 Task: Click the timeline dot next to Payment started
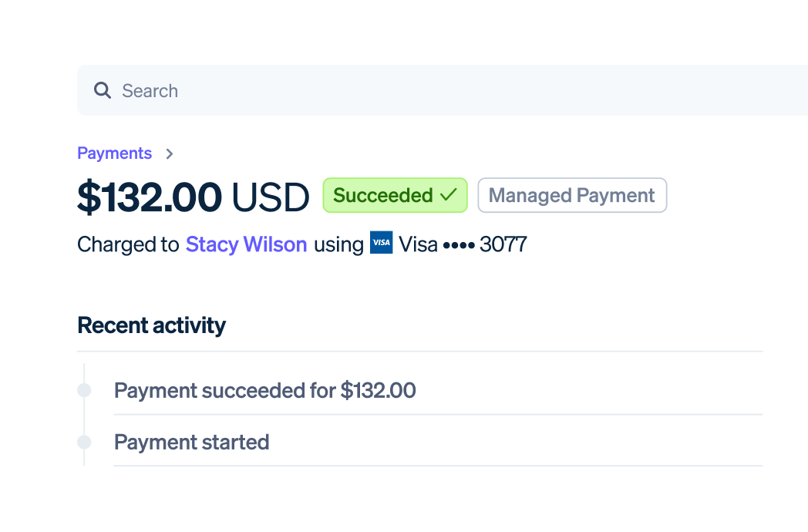coord(84,442)
